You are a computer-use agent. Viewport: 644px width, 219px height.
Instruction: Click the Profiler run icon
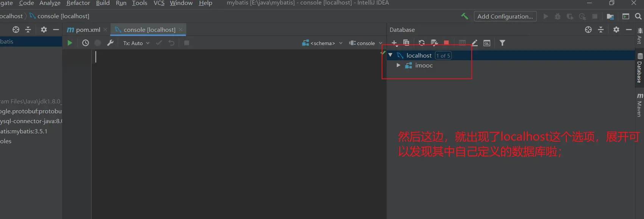582,16
